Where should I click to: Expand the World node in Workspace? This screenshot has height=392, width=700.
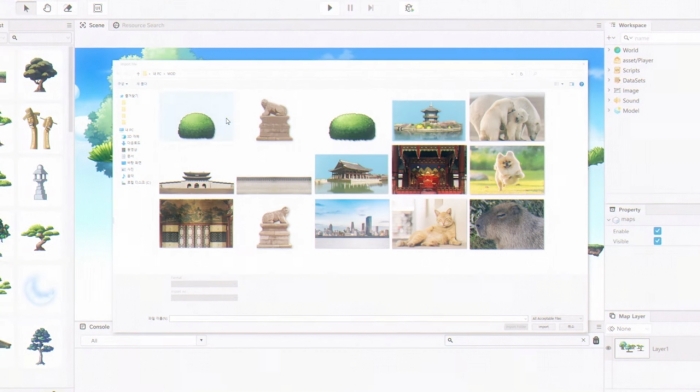coord(609,50)
